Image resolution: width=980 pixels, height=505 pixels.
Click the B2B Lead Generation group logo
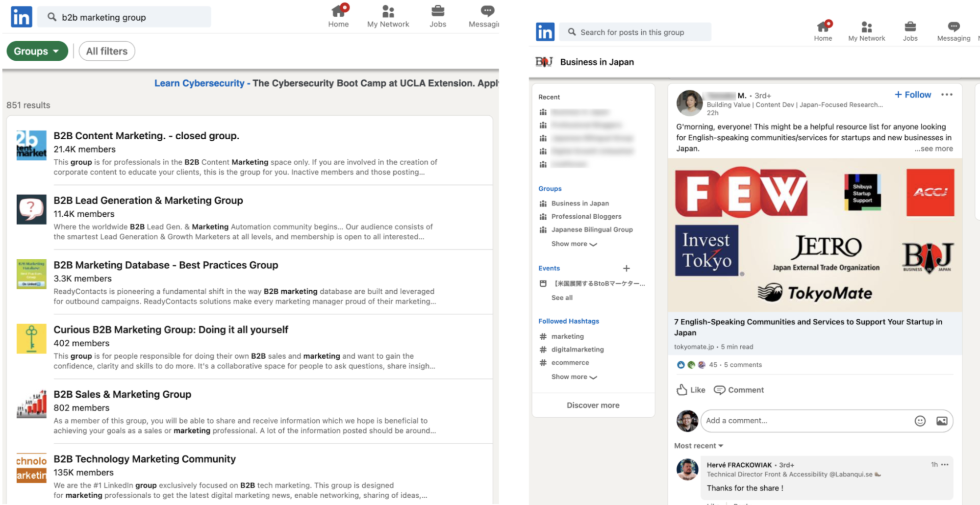(x=31, y=209)
